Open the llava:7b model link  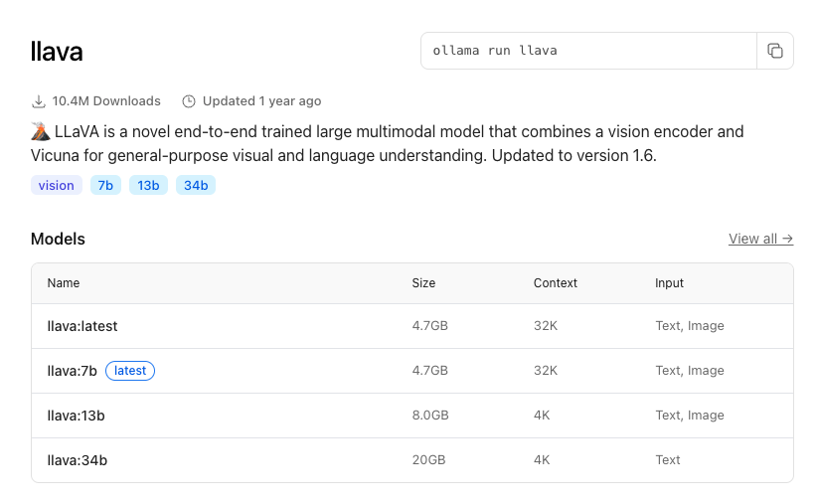click(73, 371)
